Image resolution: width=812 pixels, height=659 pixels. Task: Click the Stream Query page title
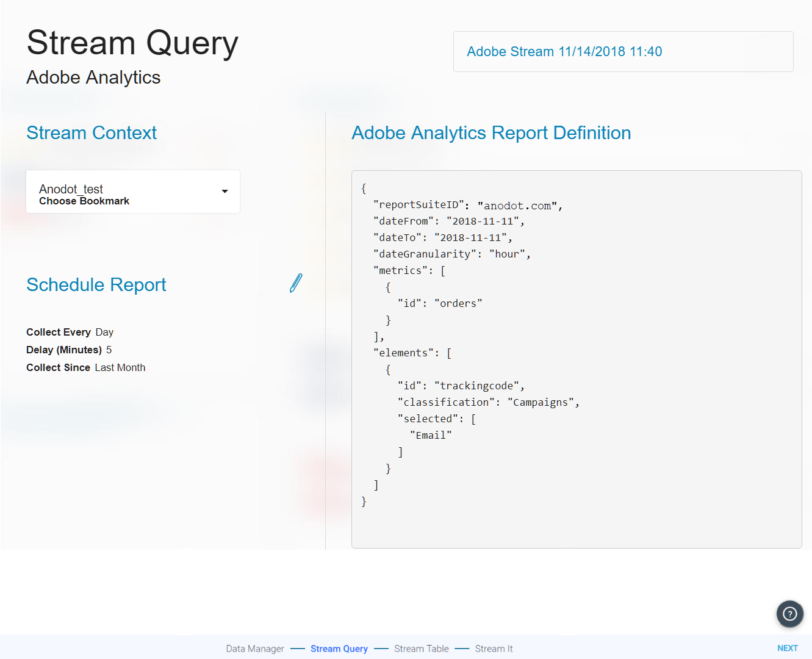pyautogui.click(x=132, y=43)
